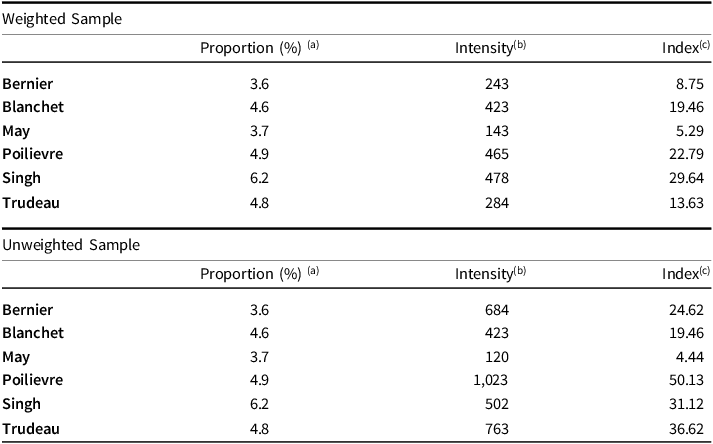Click Trudeau's unweighted index value 36.62
Image resolution: width=713 pixels, height=444 pixels.
[686, 429]
